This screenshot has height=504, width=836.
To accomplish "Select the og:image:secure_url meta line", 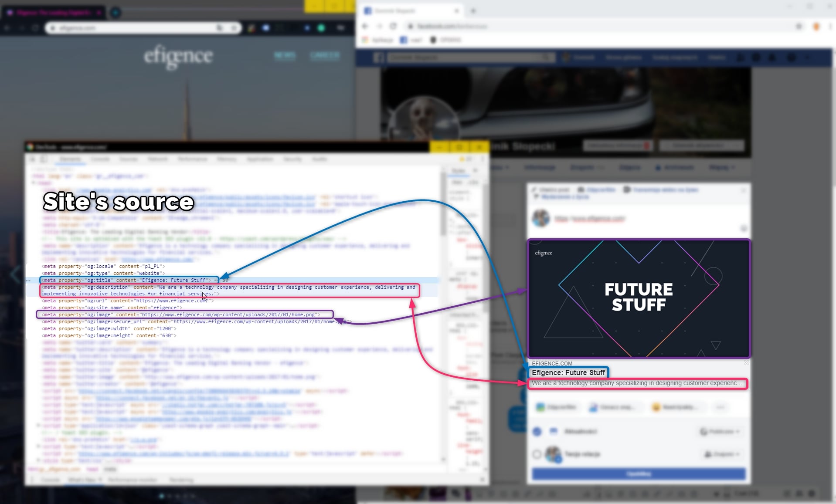I will click(x=196, y=321).
